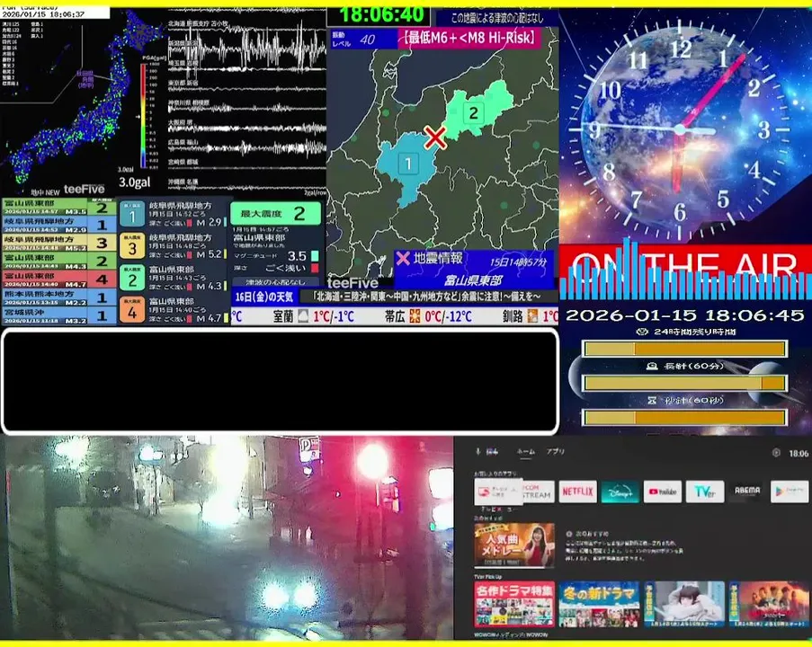Click the microphone search icon on TV home
The width and height of the screenshot is (812, 647).
(478, 451)
